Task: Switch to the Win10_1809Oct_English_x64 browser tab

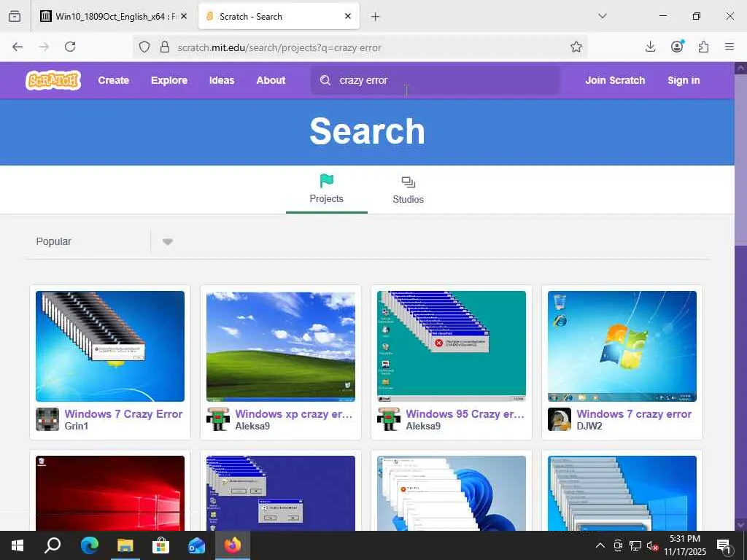Action: click(x=115, y=16)
